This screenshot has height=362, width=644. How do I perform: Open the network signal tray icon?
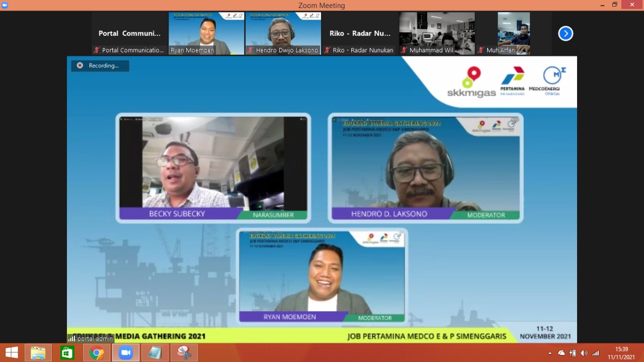596,353
